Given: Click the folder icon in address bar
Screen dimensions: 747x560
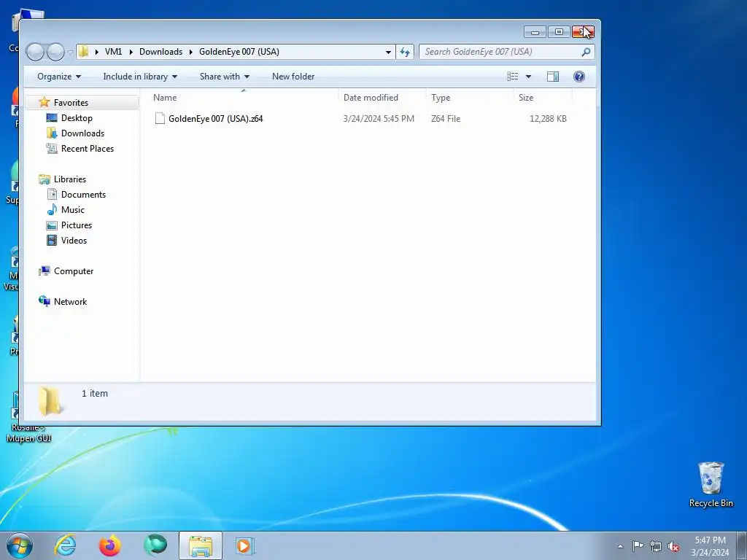Looking at the screenshot, I should [x=84, y=52].
